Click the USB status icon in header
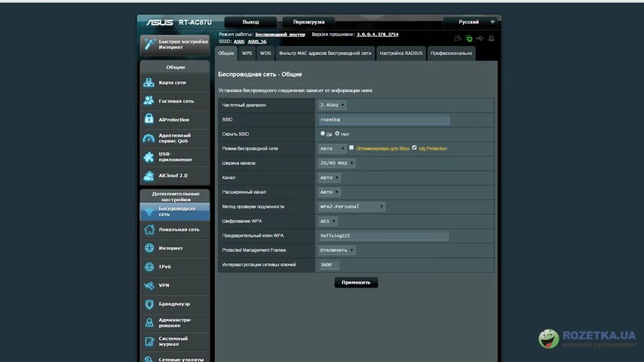 (480, 38)
